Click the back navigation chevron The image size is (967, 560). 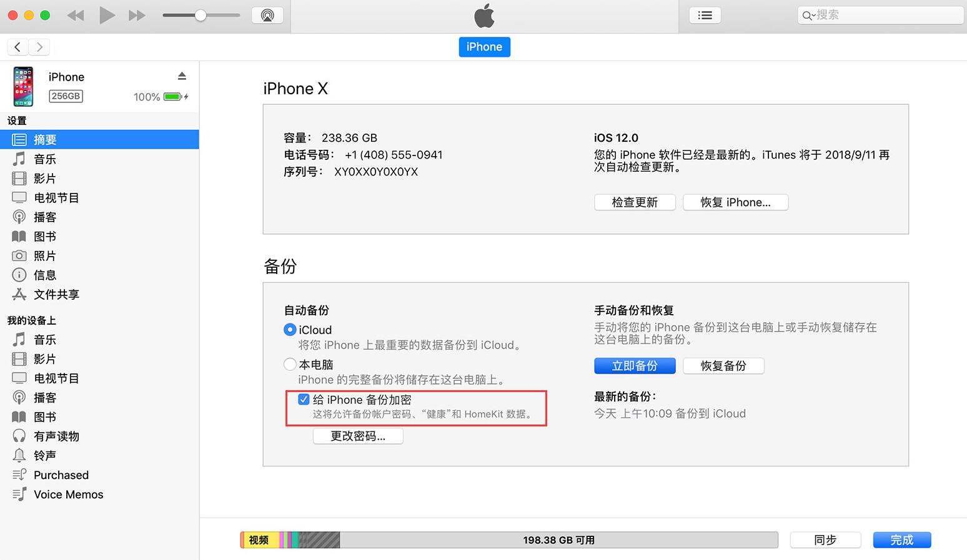pyautogui.click(x=17, y=46)
